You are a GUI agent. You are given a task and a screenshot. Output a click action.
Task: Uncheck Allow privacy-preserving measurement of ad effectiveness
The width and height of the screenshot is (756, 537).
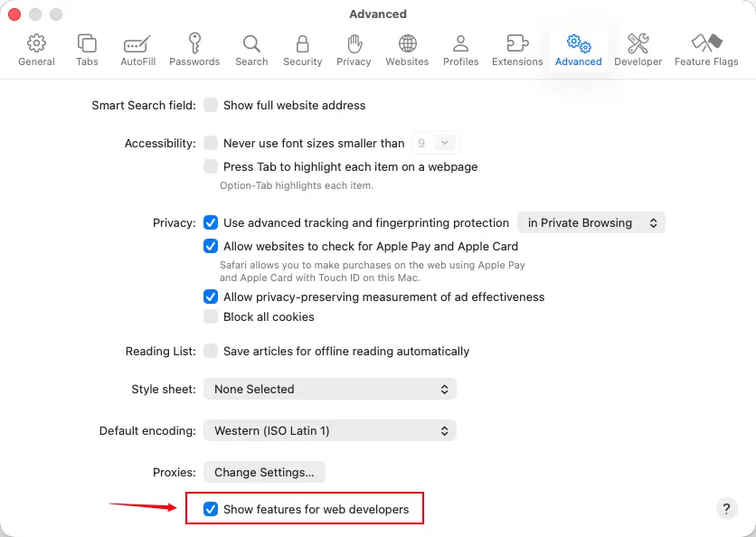(x=210, y=297)
